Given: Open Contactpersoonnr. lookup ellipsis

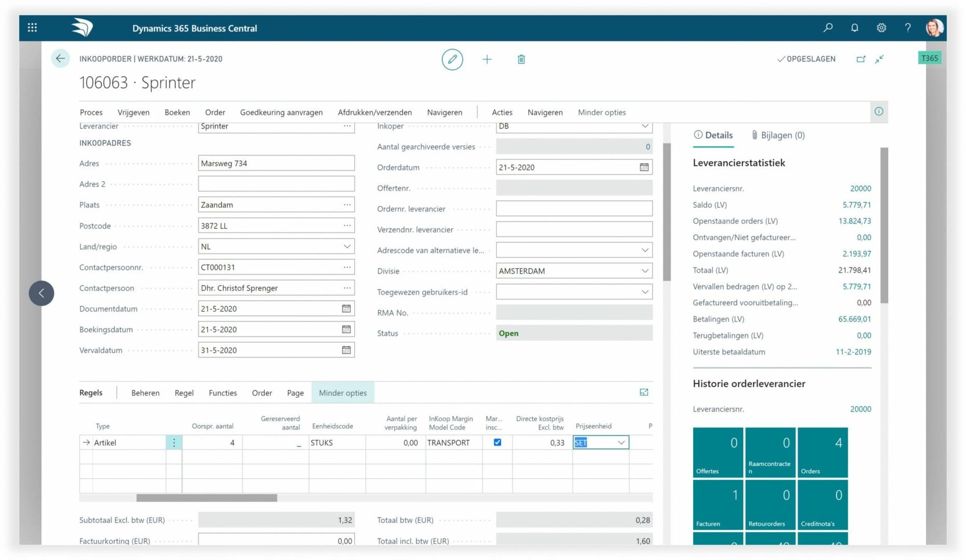Looking at the screenshot, I should (x=347, y=267).
